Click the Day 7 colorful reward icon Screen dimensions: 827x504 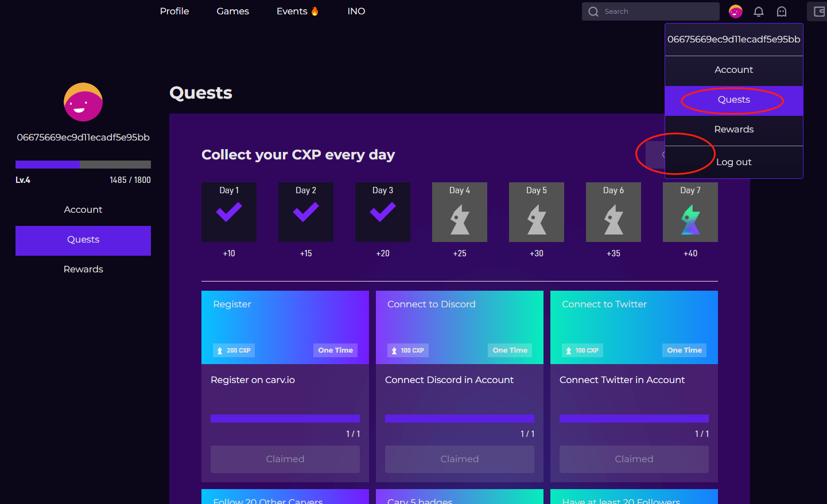(690, 220)
